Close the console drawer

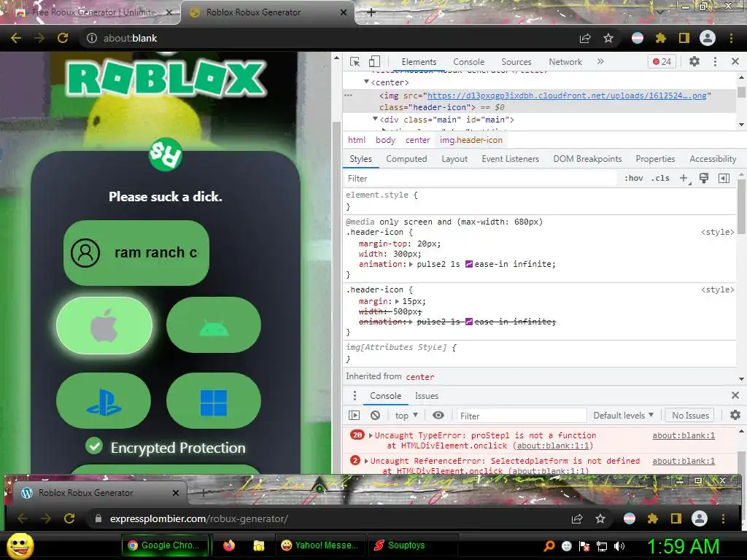(735, 395)
